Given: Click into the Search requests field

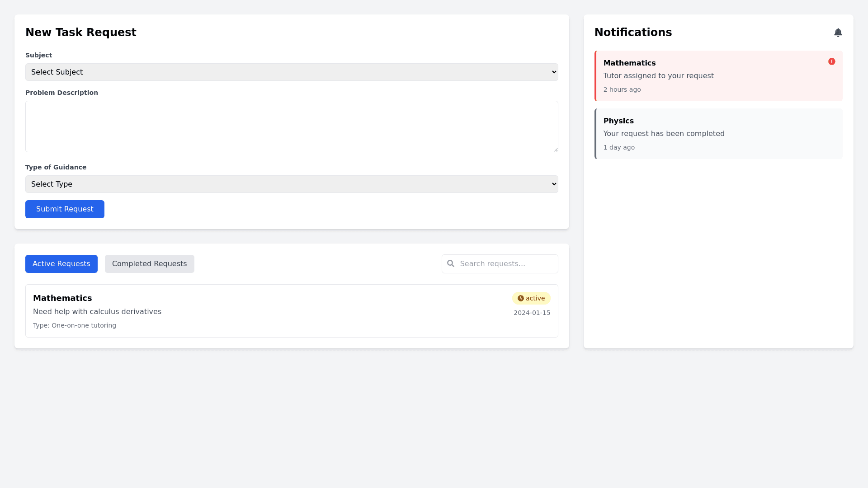Looking at the screenshot, I should (x=506, y=264).
